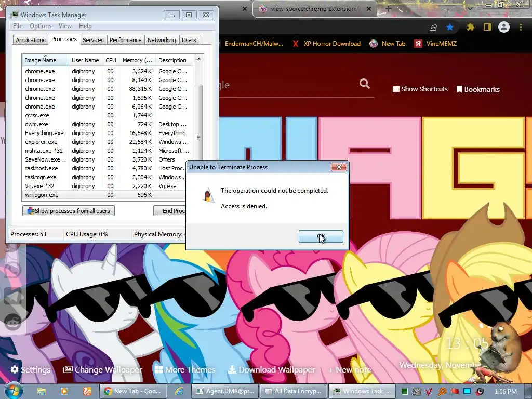Click + New note on the new tab page
Screen dimensions: 532x399
[x=350, y=369]
